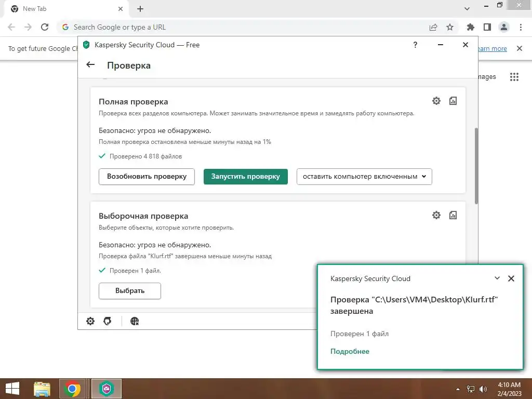Click text Проверено 4 818 файлов
Image resolution: width=532 pixels, height=399 pixels.
coord(145,156)
